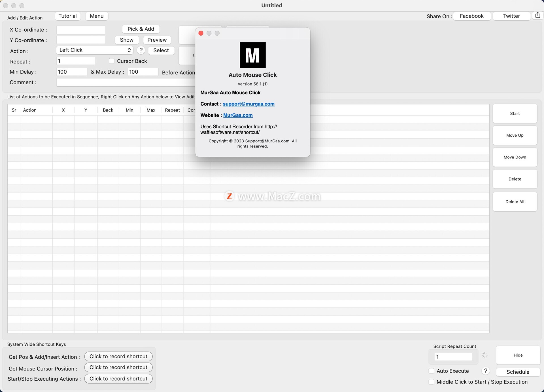Open the Schedule button
Image resolution: width=544 pixels, height=392 pixels.
[518, 372]
